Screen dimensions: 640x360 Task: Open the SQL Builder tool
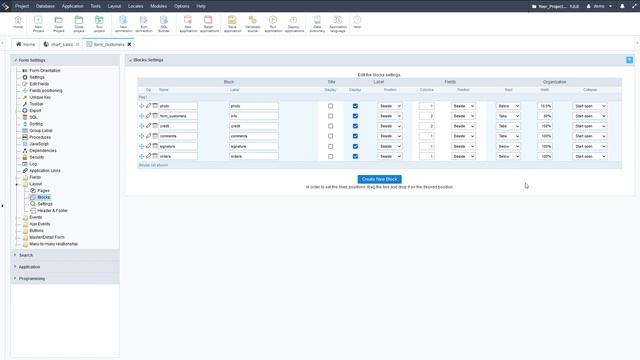pyautogui.click(x=164, y=24)
